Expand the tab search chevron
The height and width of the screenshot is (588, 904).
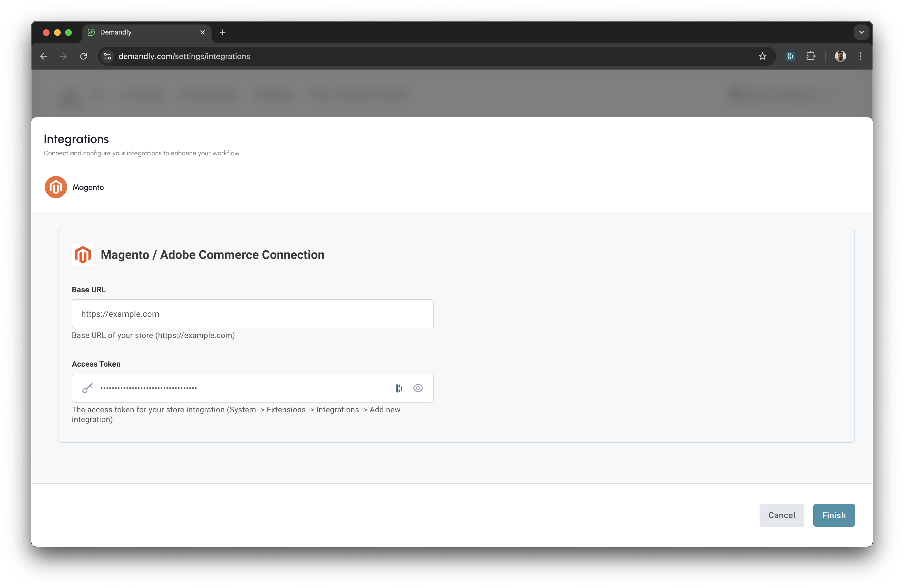[861, 32]
